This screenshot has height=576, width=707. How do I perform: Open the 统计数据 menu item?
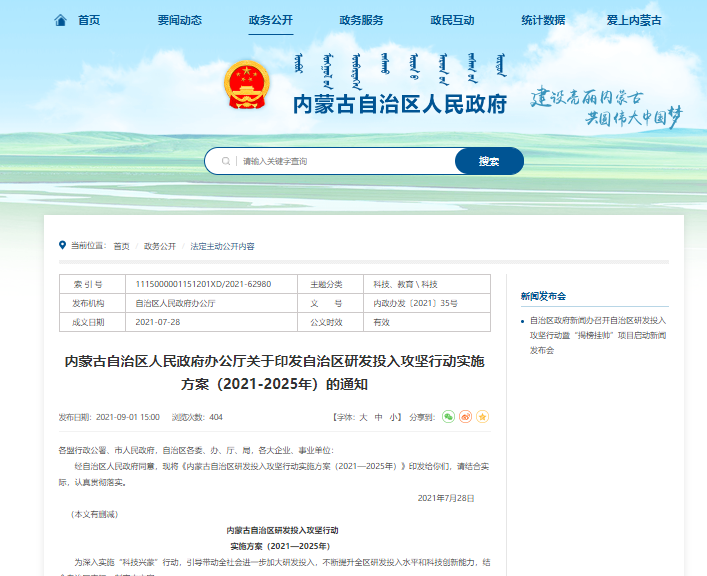tap(543, 20)
